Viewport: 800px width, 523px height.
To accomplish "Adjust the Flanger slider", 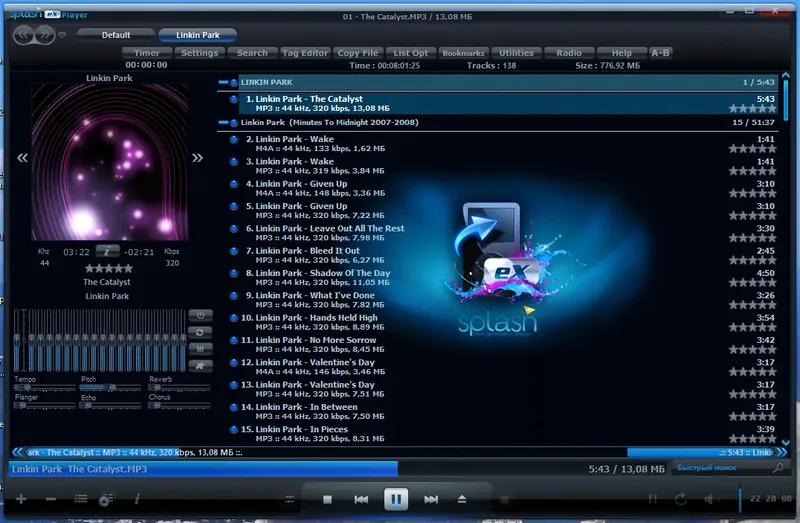I will pos(44,406).
